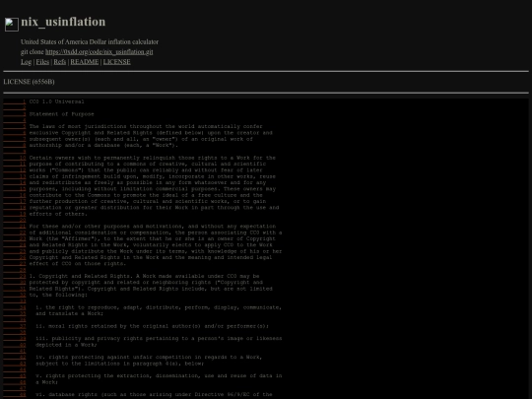The image size is (532, 399).
Task: Jump to line number 19
Action: 15,214
